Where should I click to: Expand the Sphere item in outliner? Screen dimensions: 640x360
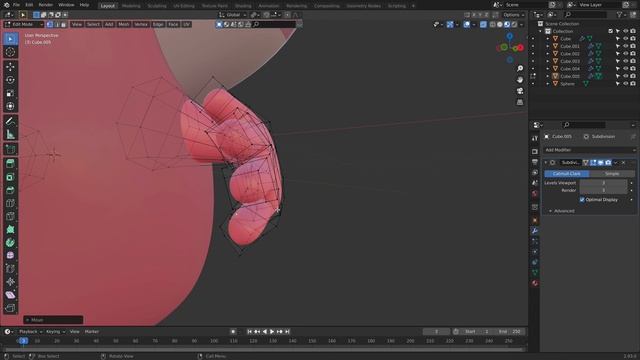coord(548,84)
